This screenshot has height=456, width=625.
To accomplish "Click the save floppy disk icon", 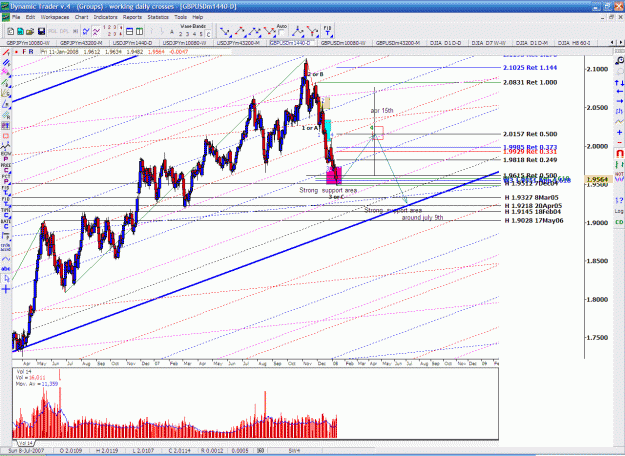I will coord(41,31).
